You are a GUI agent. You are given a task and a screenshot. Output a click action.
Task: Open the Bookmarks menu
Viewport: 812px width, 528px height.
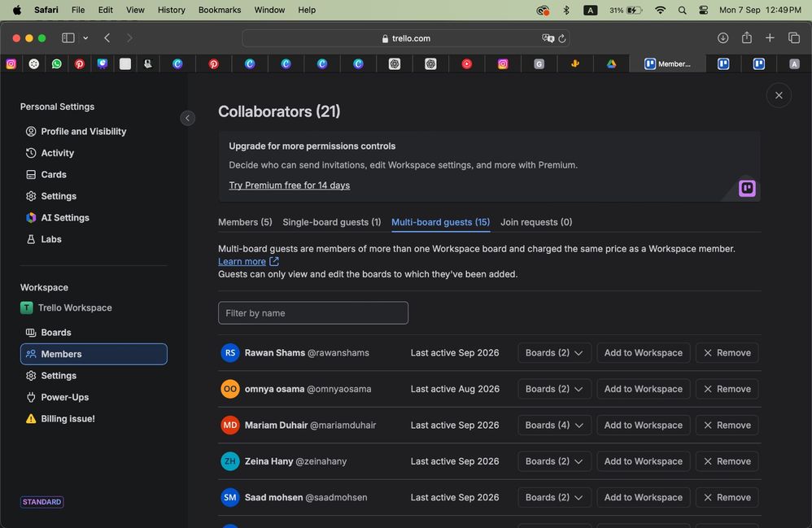coord(220,10)
